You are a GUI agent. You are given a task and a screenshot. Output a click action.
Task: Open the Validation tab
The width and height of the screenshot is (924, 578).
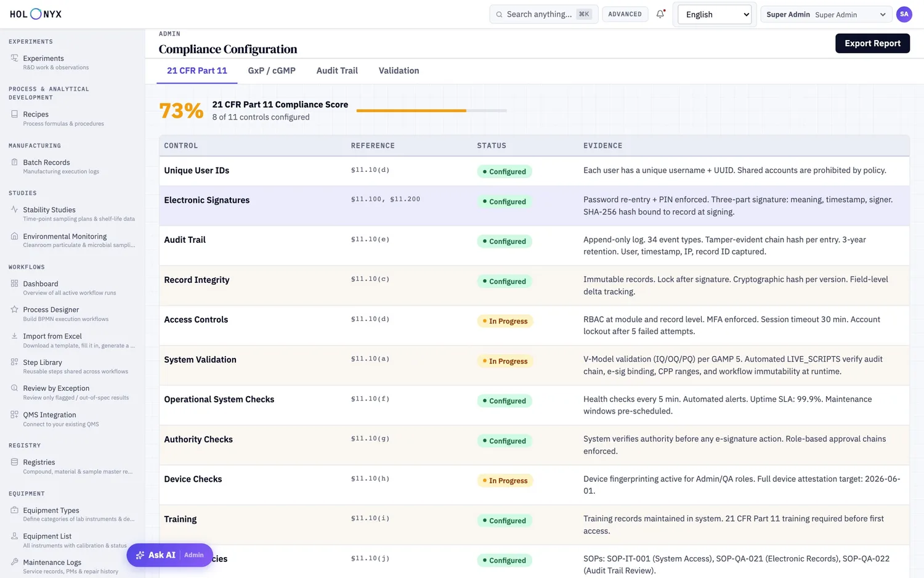tap(399, 71)
